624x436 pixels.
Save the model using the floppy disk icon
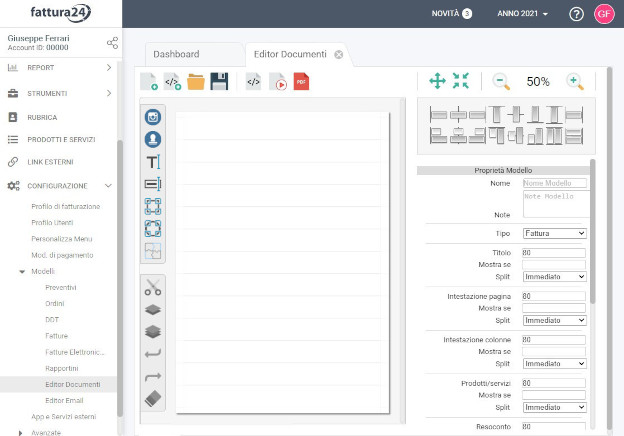click(219, 82)
